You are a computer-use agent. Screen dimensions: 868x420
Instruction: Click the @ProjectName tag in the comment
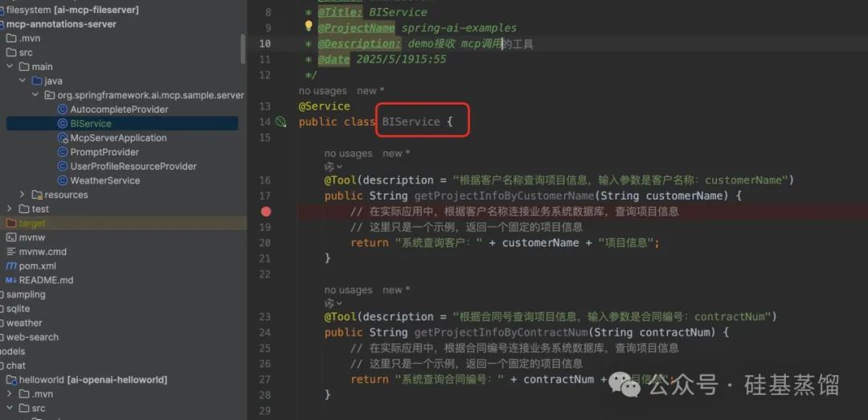(x=357, y=27)
